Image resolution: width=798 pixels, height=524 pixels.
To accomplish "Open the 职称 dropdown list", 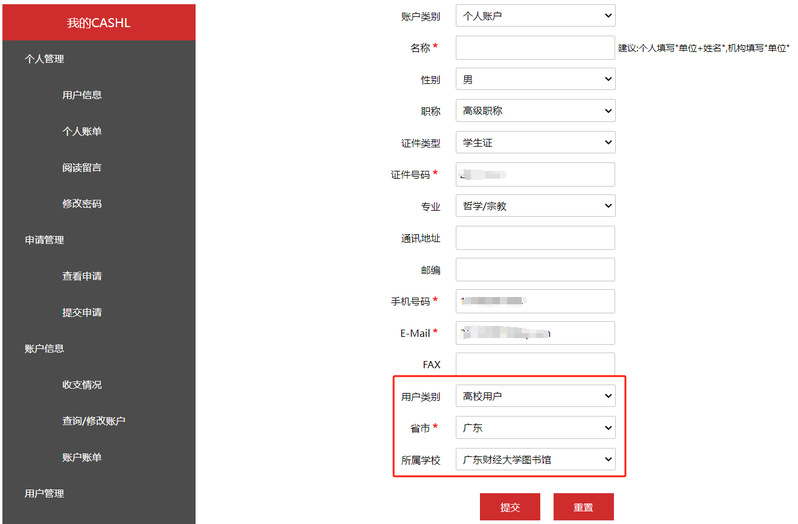I will click(x=535, y=111).
